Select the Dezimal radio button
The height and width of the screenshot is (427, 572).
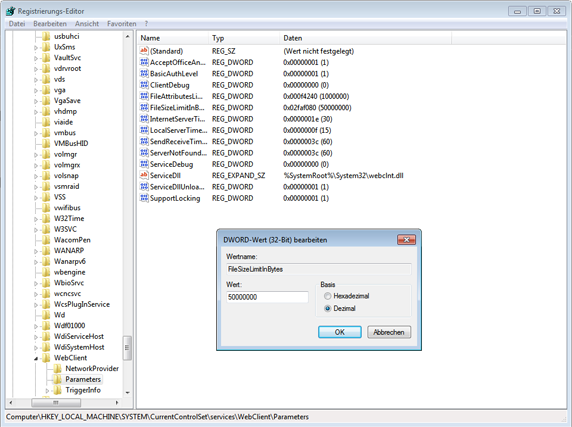tap(328, 308)
